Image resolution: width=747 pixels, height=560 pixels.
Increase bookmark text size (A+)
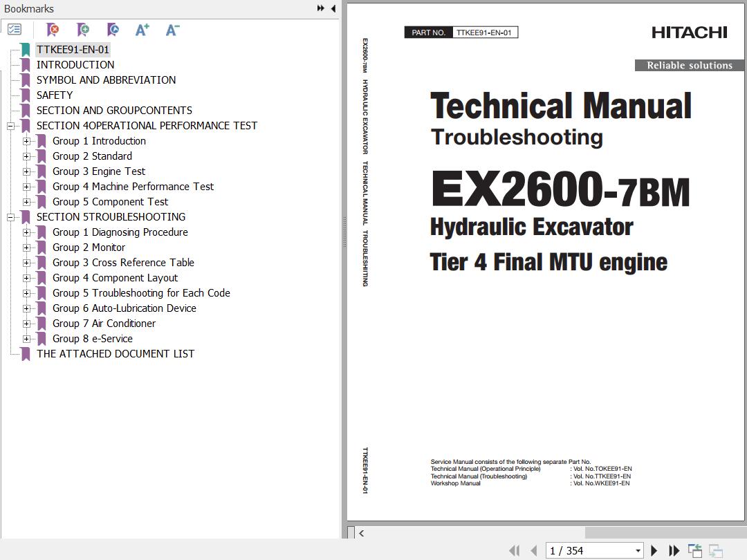(x=142, y=30)
